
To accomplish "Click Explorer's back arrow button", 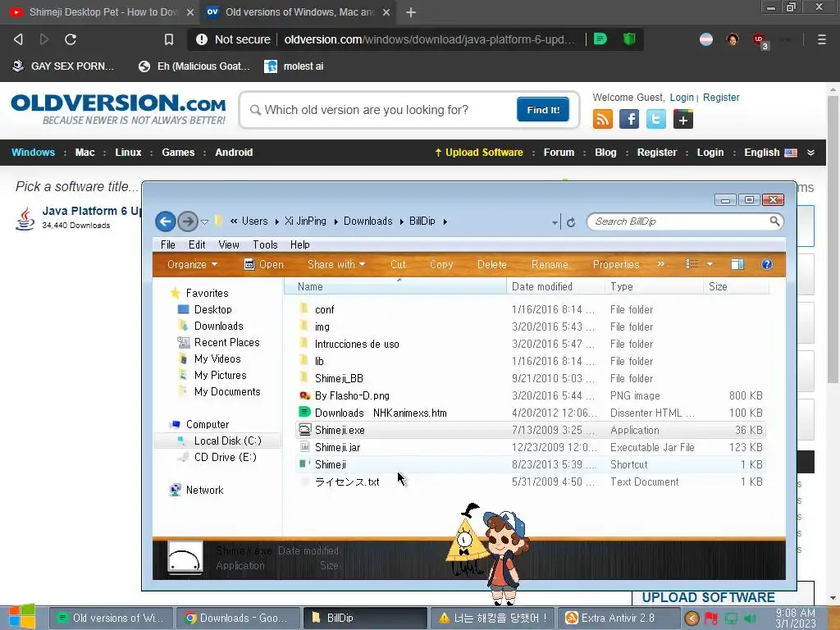I will [x=166, y=221].
